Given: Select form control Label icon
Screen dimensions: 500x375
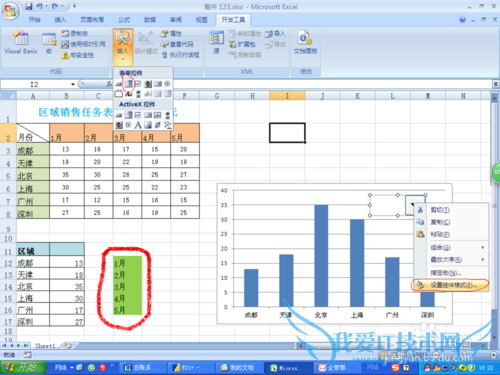Looking at the screenshot, I should point(128,94).
